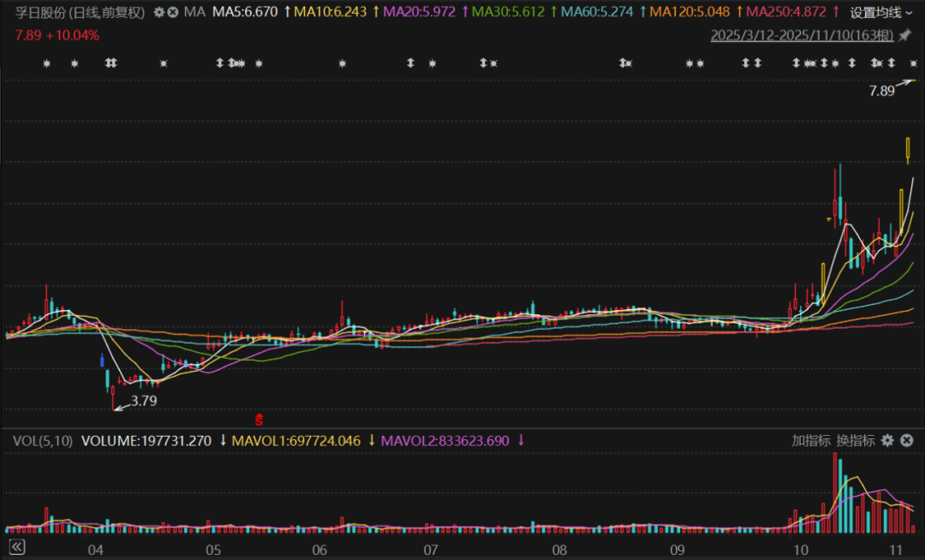Click the small yellow flag marker near October candles
This screenshot has width=925, height=560.
829,220
